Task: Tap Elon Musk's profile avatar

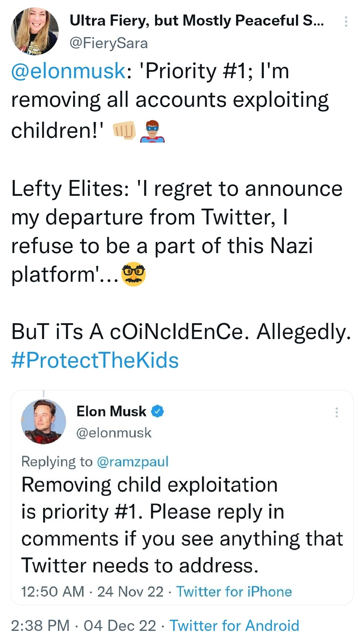Action: tap(43, 421)
